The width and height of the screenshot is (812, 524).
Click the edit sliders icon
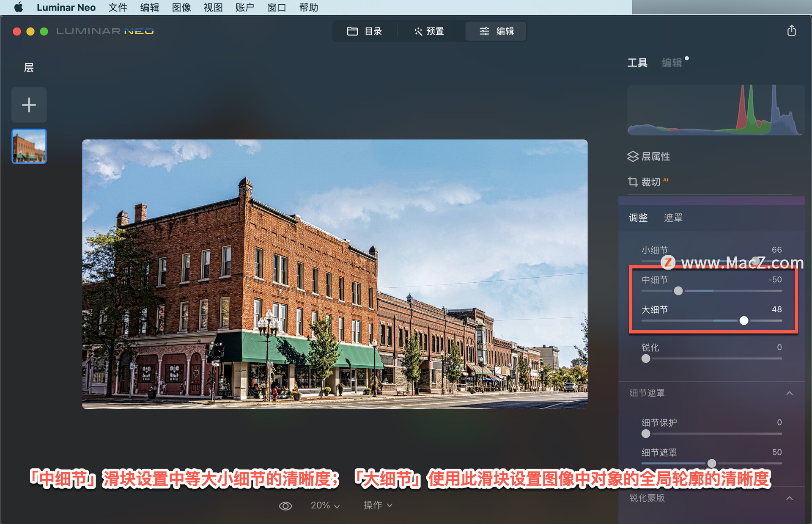click(484, 31)
